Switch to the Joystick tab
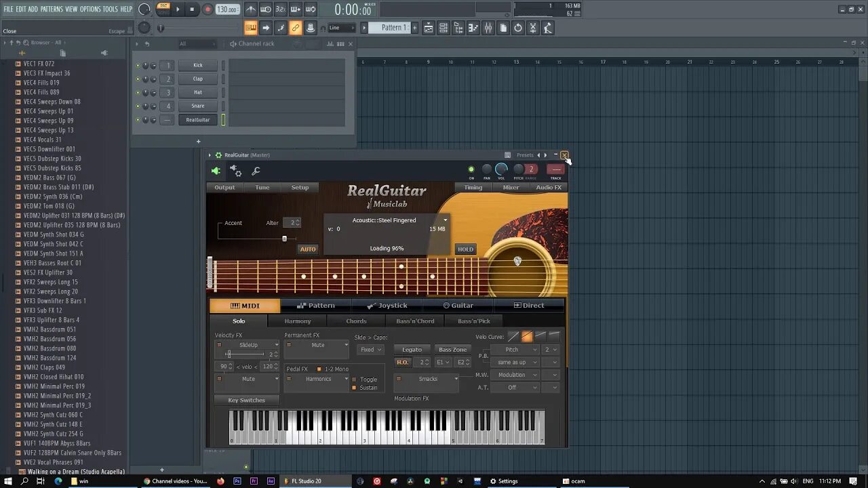This screenshot has height=488, width=868. [x=387, y=305]
